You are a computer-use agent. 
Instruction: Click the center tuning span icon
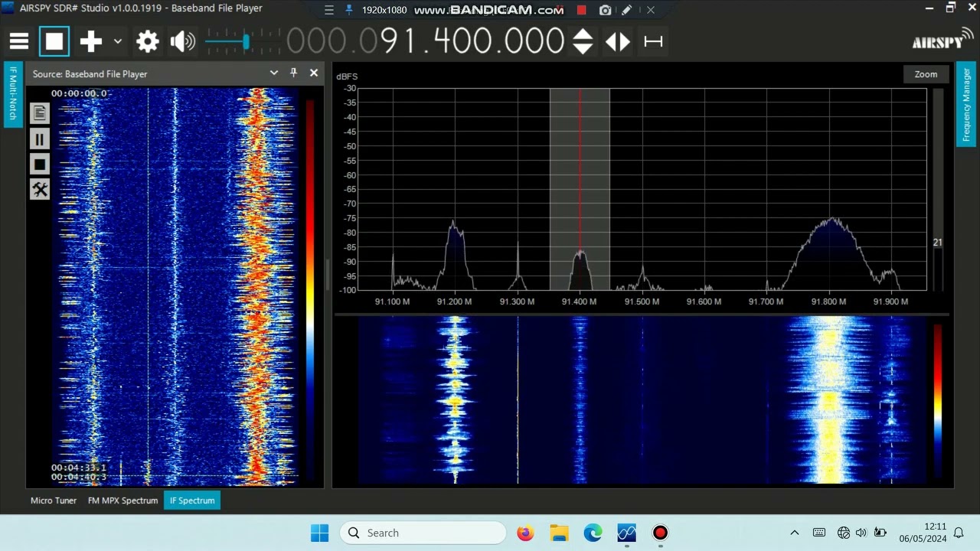pos(653,41)
